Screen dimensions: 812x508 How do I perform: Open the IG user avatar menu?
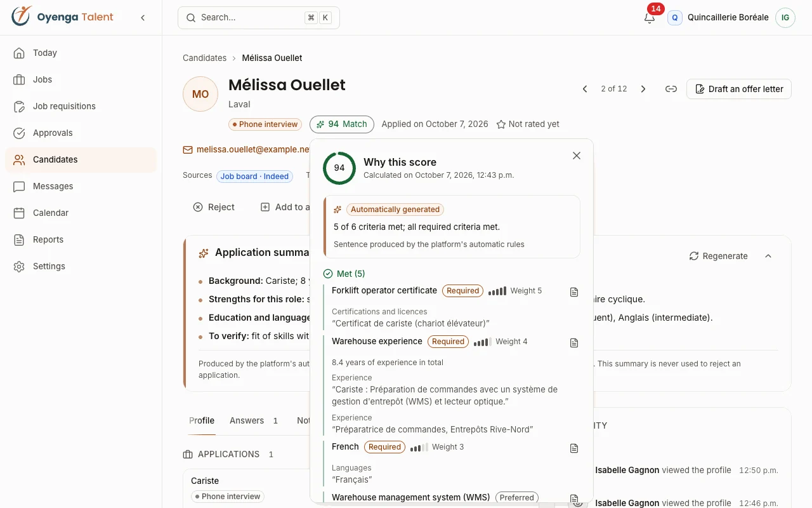click(785, 18)
